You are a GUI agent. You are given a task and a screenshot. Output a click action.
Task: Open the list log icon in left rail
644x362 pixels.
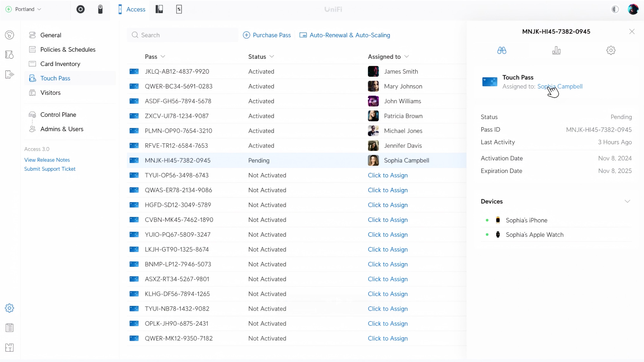tap(10, 327)
